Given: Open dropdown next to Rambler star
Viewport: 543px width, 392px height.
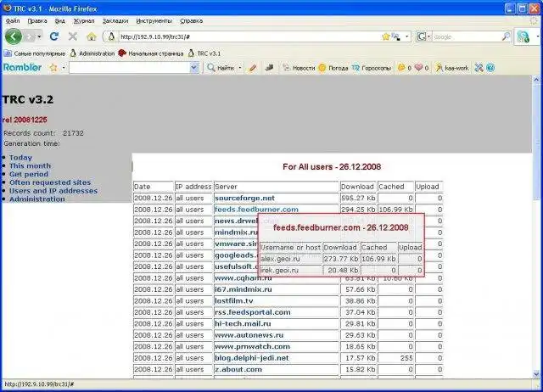Looking at the screenshot, I should [64, 68].
